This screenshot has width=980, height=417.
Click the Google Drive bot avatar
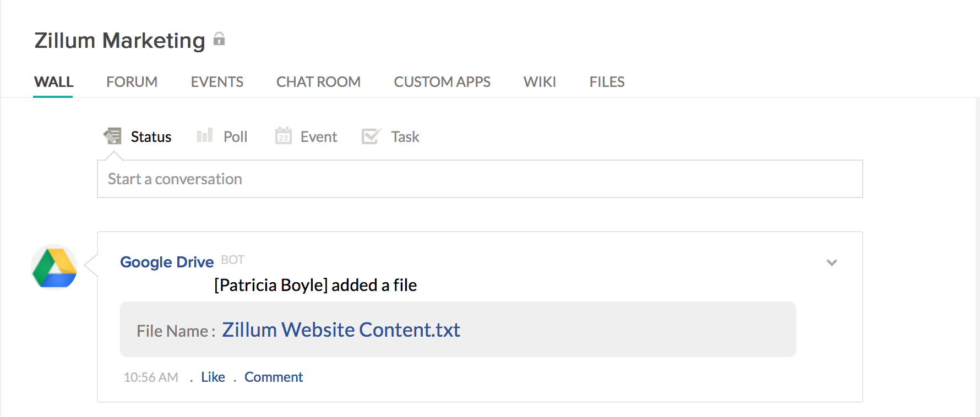point(54,267)
